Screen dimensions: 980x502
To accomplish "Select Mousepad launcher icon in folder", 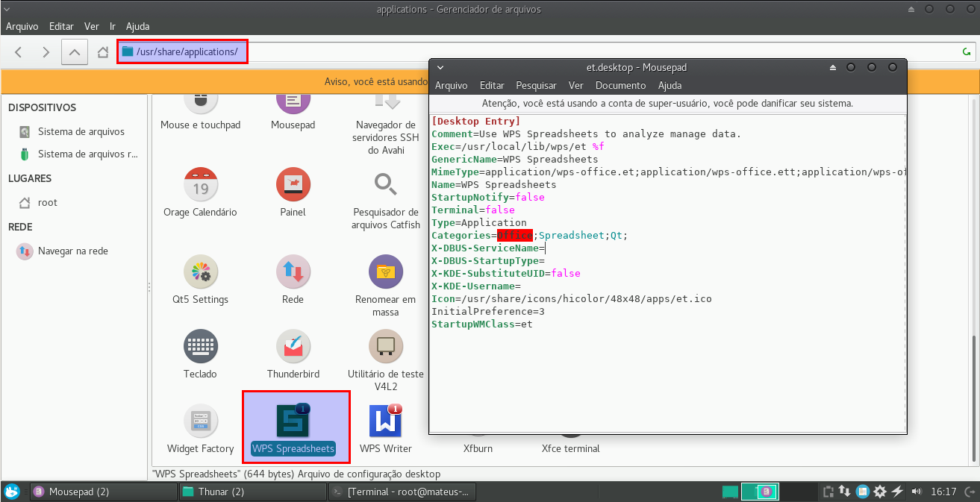I will [293, 110].
